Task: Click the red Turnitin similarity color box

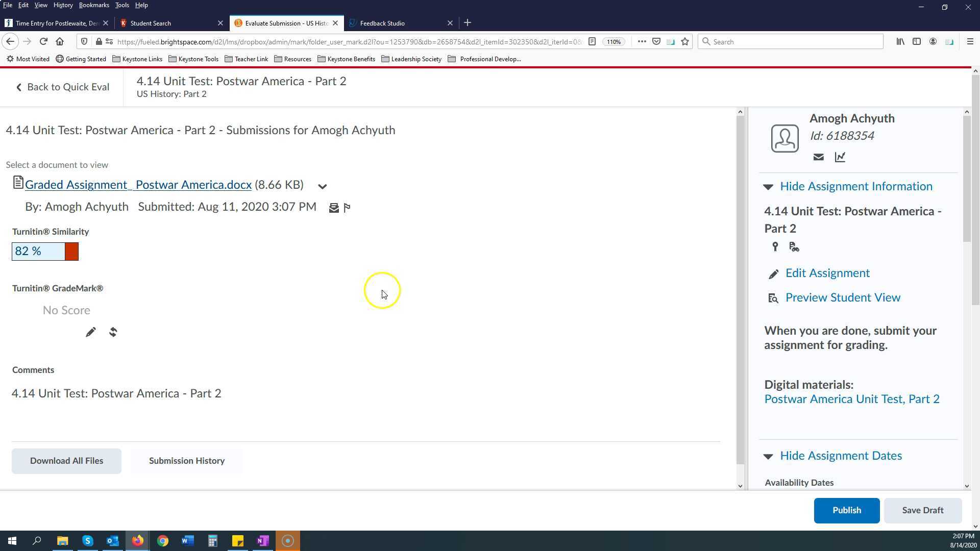Action: click(x=71, y=252)
